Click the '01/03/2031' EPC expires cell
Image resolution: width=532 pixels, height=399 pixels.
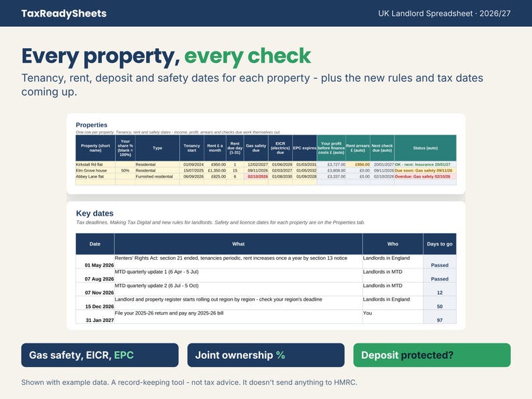pos(304,165)
